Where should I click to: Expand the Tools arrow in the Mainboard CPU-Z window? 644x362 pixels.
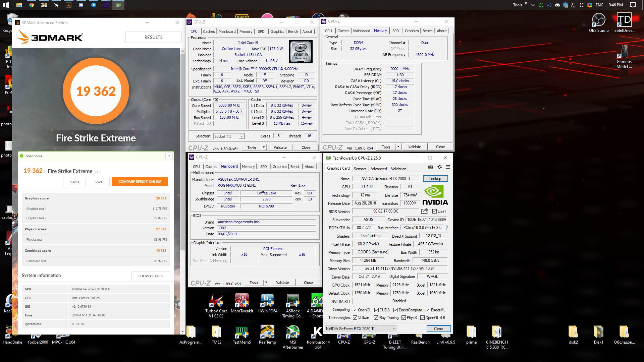tap(266, 283)
